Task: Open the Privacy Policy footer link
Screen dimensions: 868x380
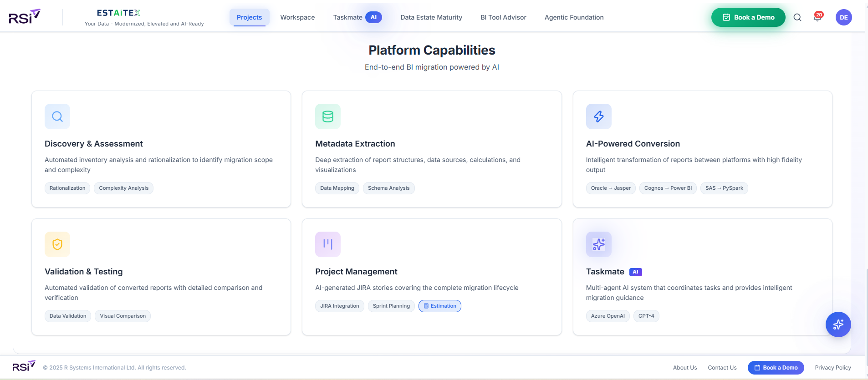Action: tap(833, 368)
